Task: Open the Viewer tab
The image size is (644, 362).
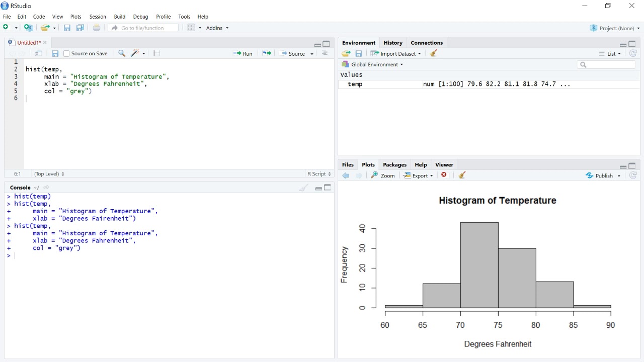Action: click(444, 165)
